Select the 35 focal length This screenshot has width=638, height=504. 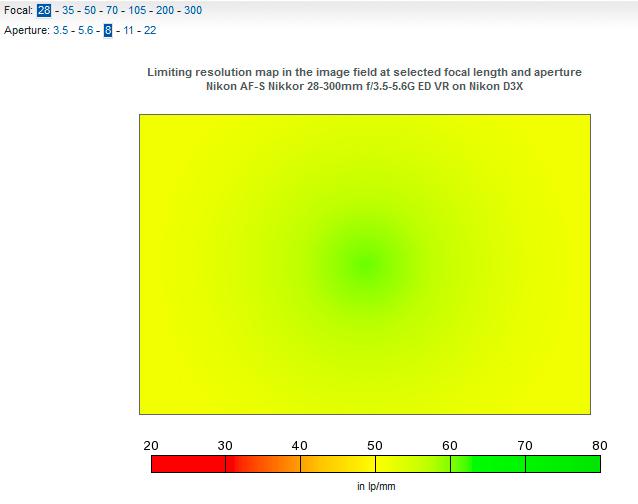[x=68, y=10]
